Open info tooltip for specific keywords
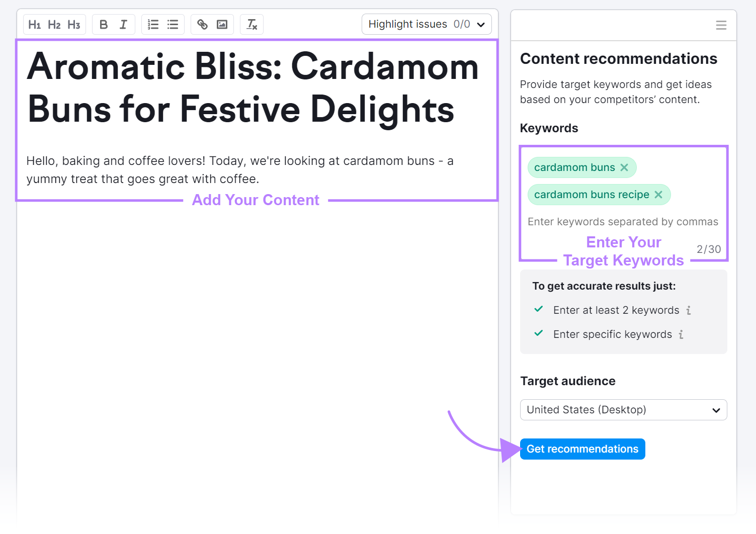Screen dimensions: 756x534 (x=681, y=334)
